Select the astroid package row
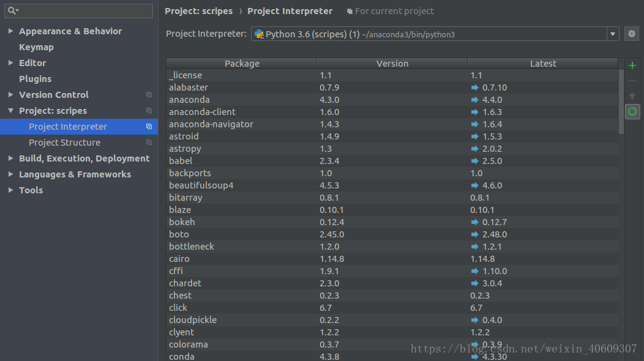The height and width of the screenshot is (361, 644). click(392, 136)
